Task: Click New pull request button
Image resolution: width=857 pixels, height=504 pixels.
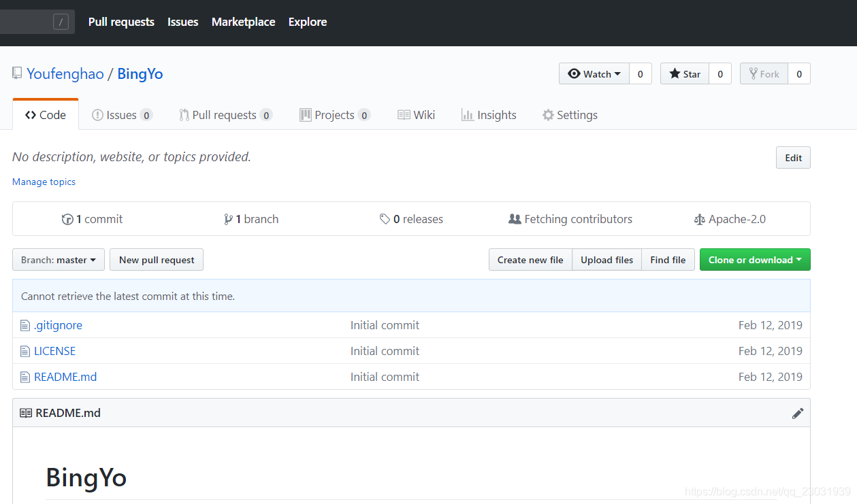Action: (157, 260)
